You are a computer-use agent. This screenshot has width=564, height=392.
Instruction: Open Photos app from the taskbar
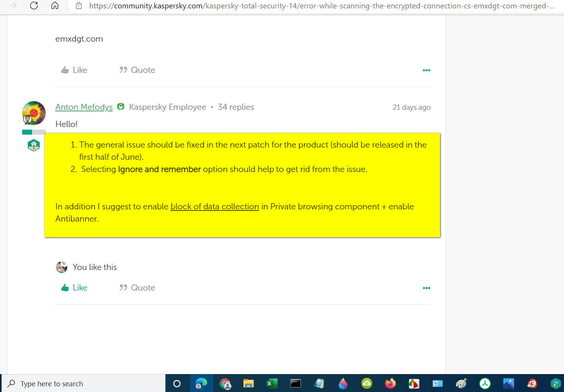click(509, 384)
